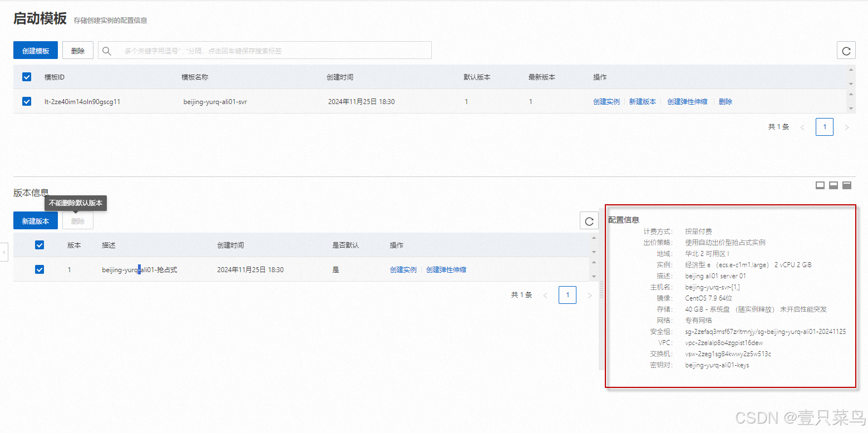Viewport: 868px width, 433px height.
Task: Select page 1 in version pagination
Action: 568,295
